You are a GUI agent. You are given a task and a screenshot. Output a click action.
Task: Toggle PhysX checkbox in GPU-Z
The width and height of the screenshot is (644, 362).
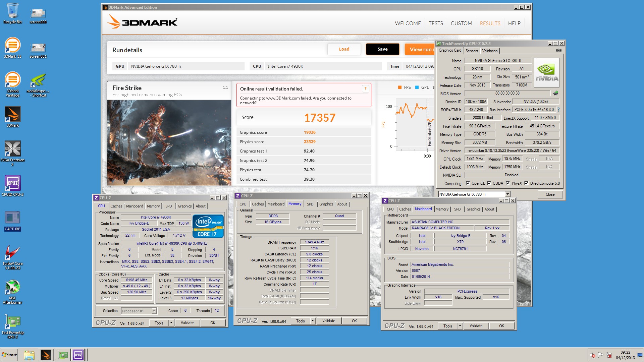(x=508, y=183)
